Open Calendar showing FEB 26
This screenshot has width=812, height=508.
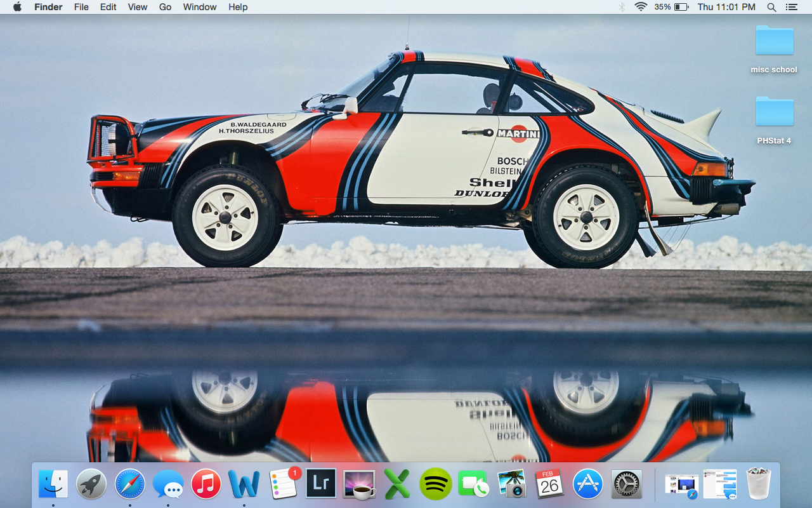click(x=549, y=484)
